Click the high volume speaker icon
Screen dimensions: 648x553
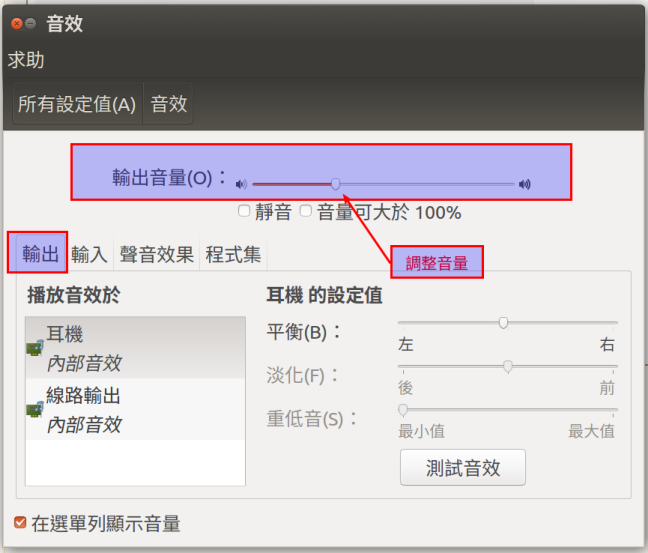[525, 184]
